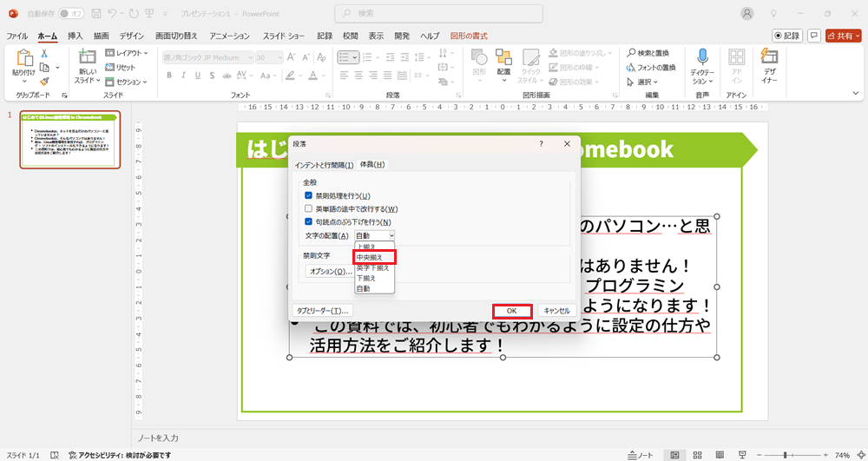Click the 新しいスライド icon
This screenshot has height=461, width=868.
tap(87, 57)
